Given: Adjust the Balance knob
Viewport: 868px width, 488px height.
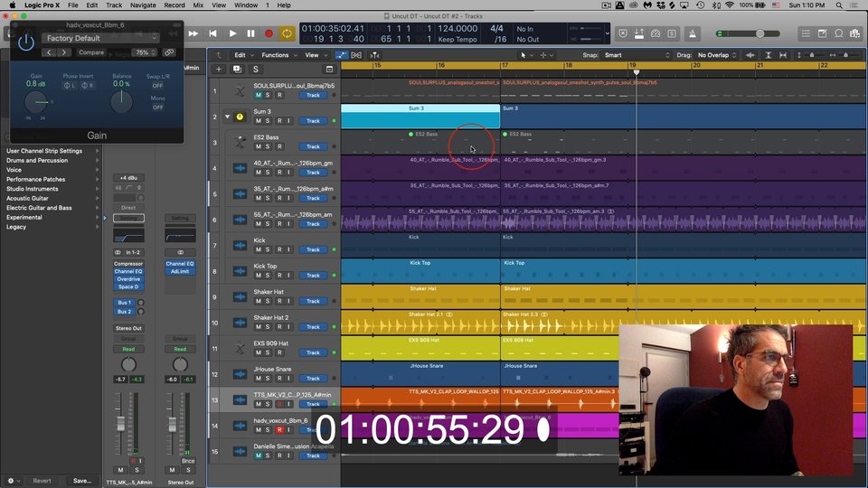Looking at the screenshot, I should click(x=121, y=102).
